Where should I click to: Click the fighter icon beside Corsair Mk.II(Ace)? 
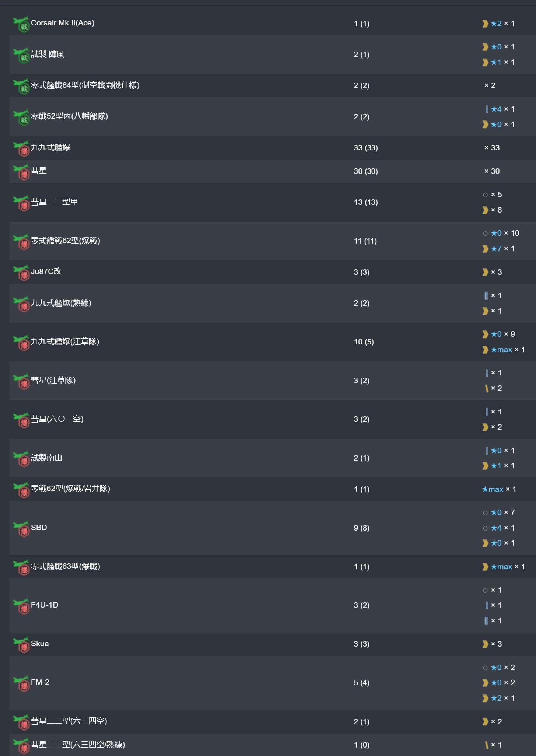[x=21, y=24]
